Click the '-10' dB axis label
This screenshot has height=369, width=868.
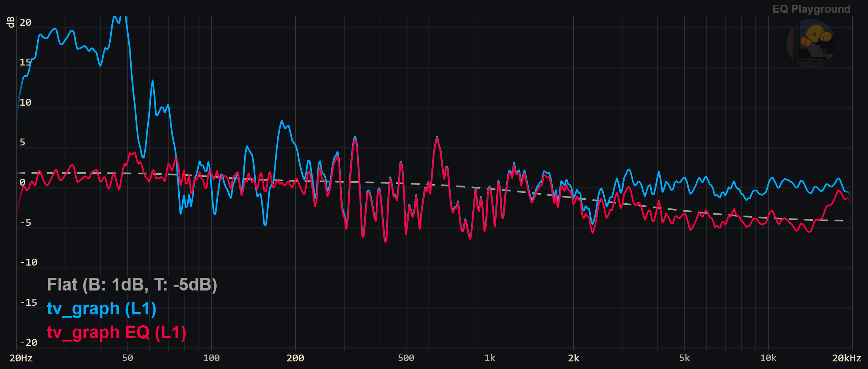[29, 262]
